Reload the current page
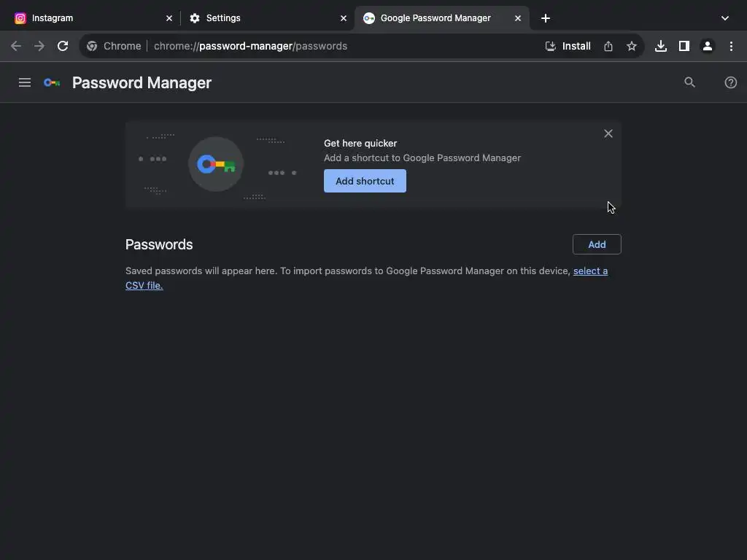This screenshot has width=747, height=560. click(x=63, y=46)
